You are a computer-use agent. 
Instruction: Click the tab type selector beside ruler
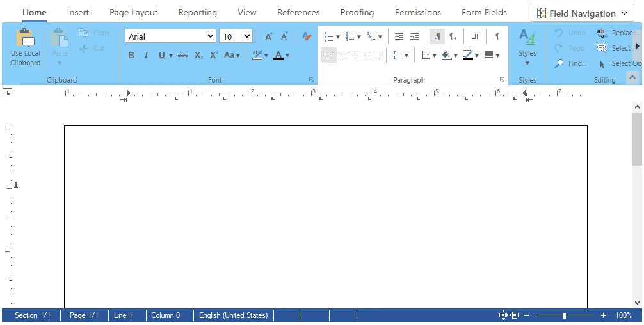[8, 93]
